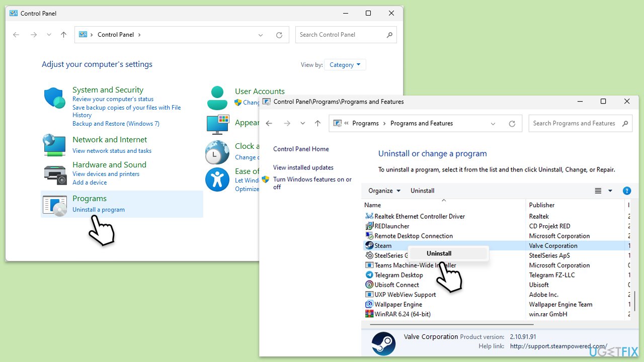
Task: Click Valve Corporation publisher cell
Action: tap(553, 246)
